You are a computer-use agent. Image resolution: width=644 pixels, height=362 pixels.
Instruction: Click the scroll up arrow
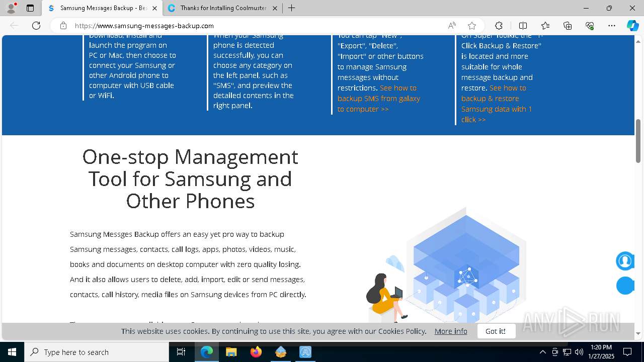(638, 41)
